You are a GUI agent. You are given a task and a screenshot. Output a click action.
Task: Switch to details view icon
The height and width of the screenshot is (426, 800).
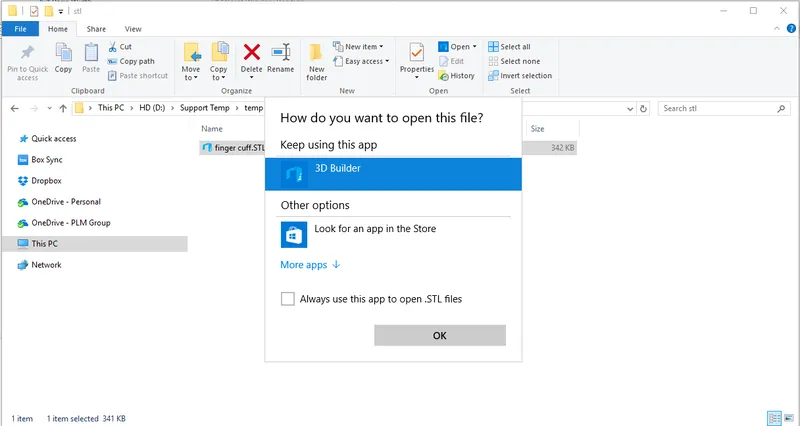click(775, 418)
